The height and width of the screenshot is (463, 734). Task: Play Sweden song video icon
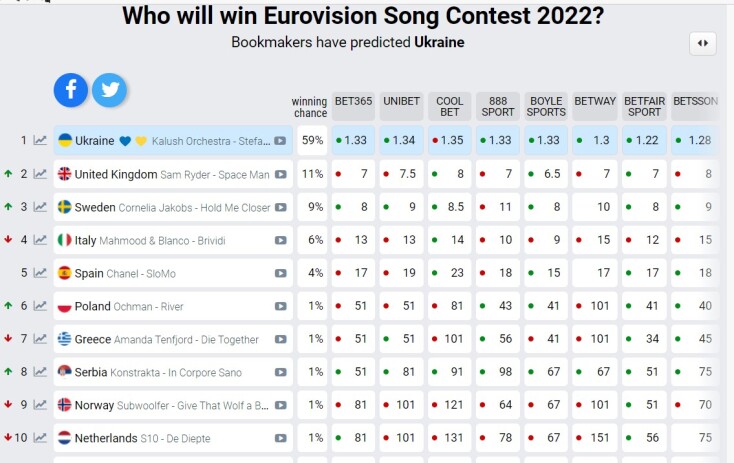pos(281,208)
